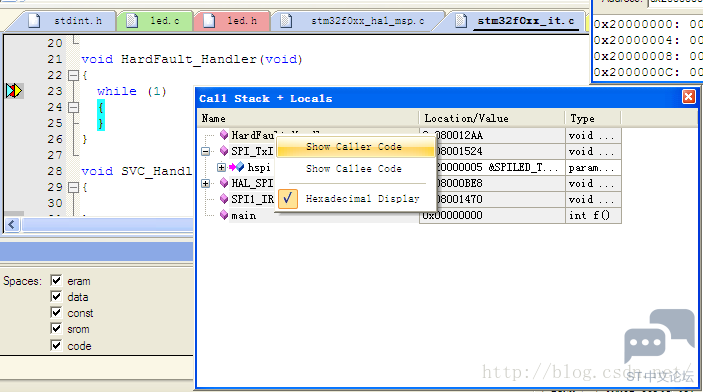
Task: Click the led.c tab file icon
Action: coord(132,21)
